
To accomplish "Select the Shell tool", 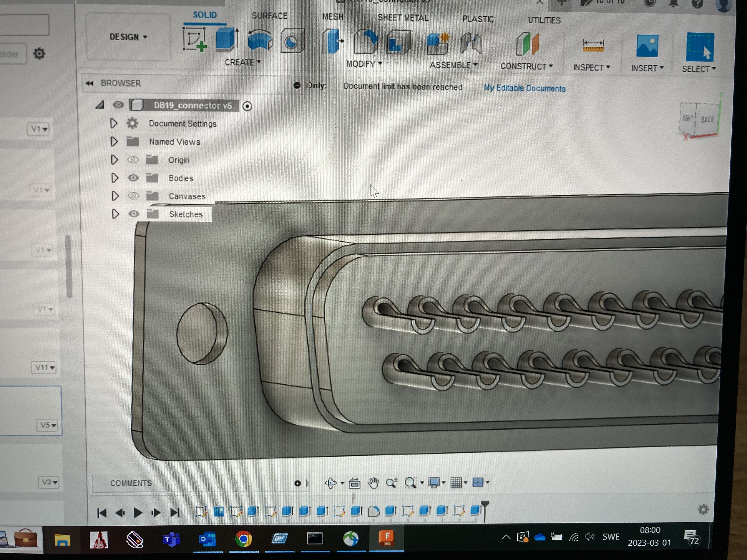I will pos(398,43).
